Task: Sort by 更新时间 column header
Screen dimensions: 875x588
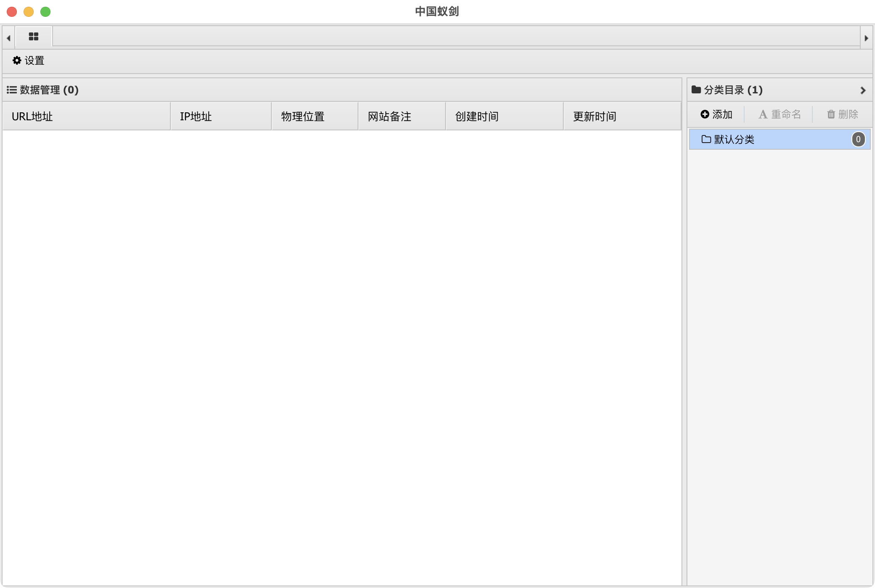Action: (x=622, y=116)
